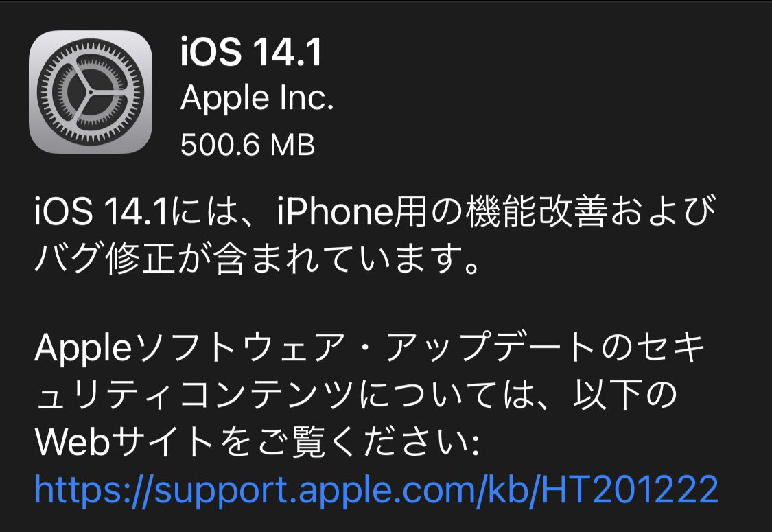Select the バグ修正が含まれています line
The height and width of the screenshot is (532, 772).
[x=257, y=258]
